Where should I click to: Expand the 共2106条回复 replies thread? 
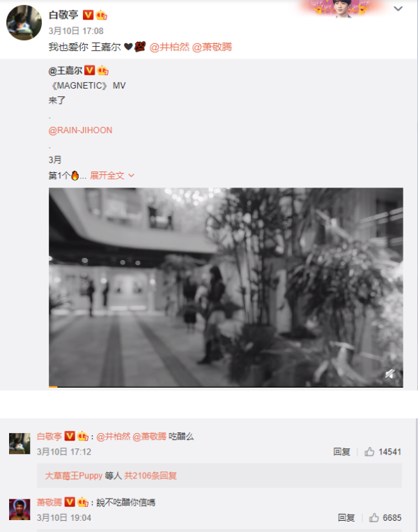click(x=150, y=476)
